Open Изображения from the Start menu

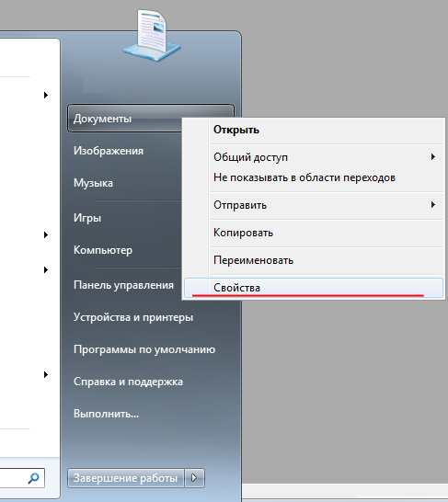click(x=109, y=151)
